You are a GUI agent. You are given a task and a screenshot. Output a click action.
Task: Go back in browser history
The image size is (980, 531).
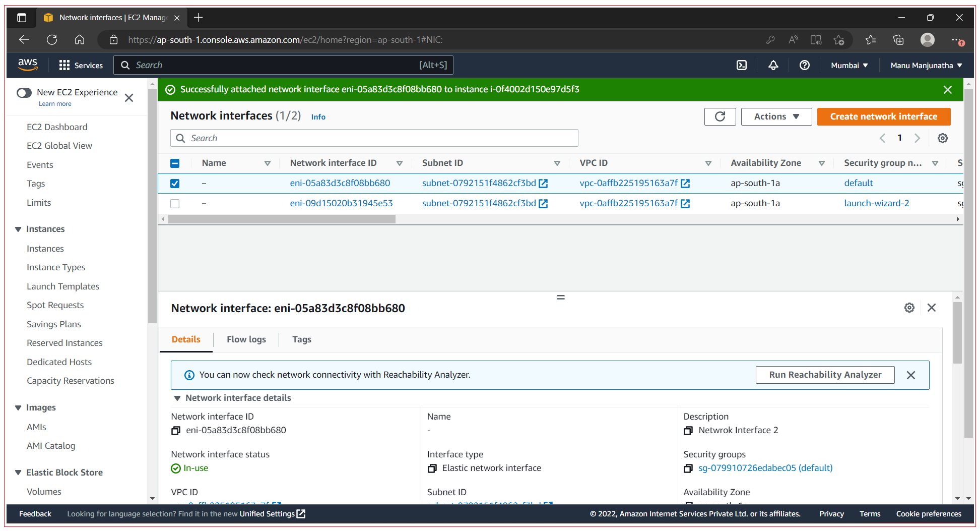click(24, 40)
